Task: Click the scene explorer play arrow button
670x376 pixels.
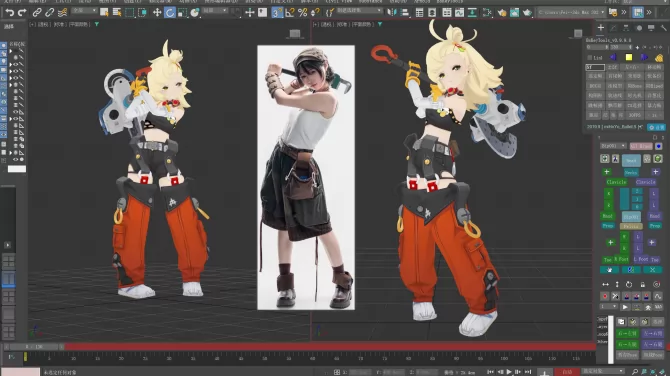Action: (x=7, y=245)
